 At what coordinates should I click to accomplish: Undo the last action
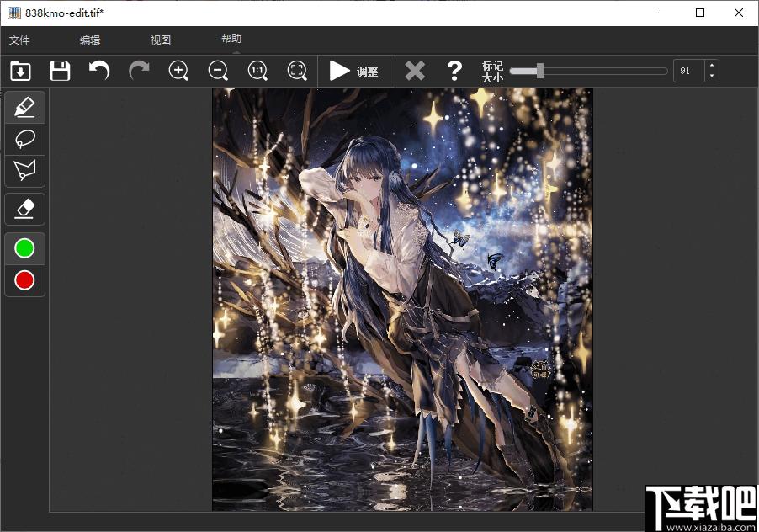99,71
